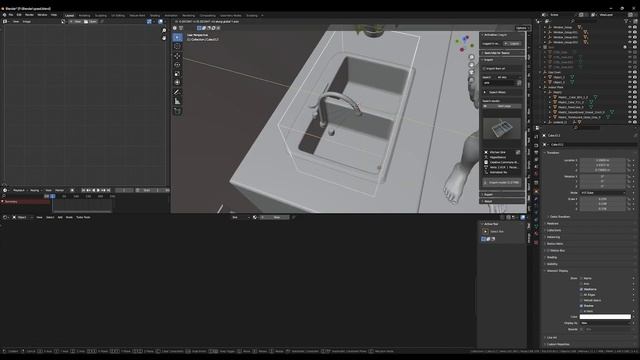The width and height of the screenshot is (640, 360).
Task: Click Play animation in timeline
Action: click(x=98, y=190)
